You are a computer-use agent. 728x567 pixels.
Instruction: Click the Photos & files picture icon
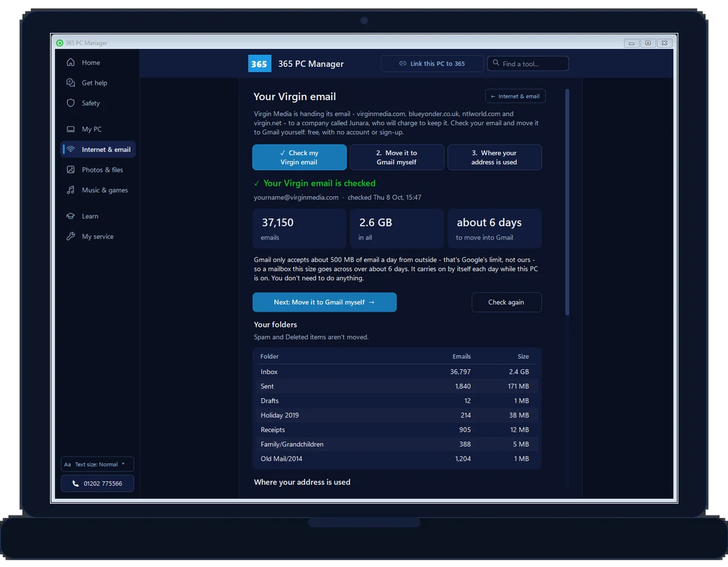[71, 170]
